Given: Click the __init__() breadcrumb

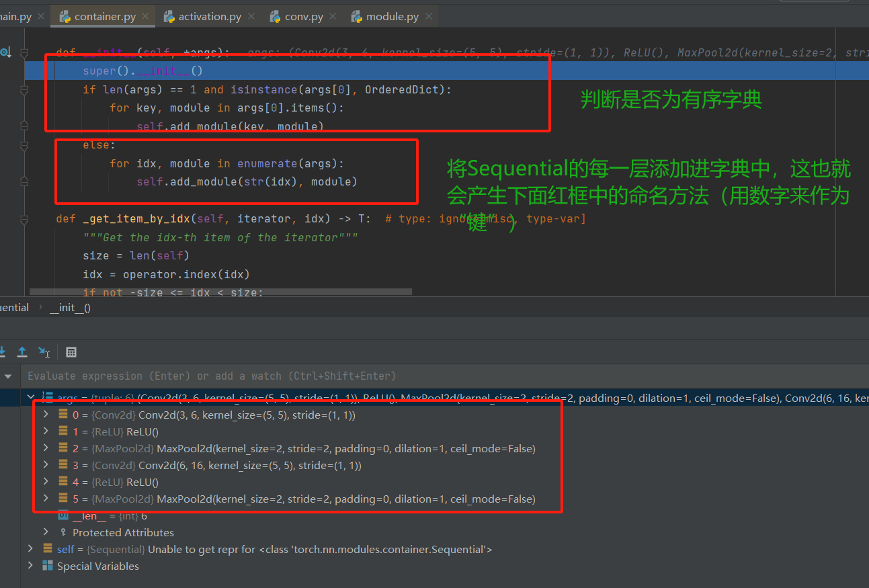Looking at the screenshot, I should click(x=70, y=308).
